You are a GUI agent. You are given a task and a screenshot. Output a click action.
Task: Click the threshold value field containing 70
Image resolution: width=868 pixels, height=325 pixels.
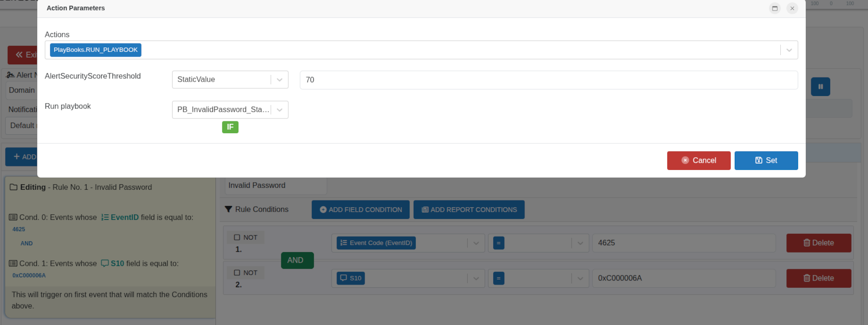[x=548, y=80]
